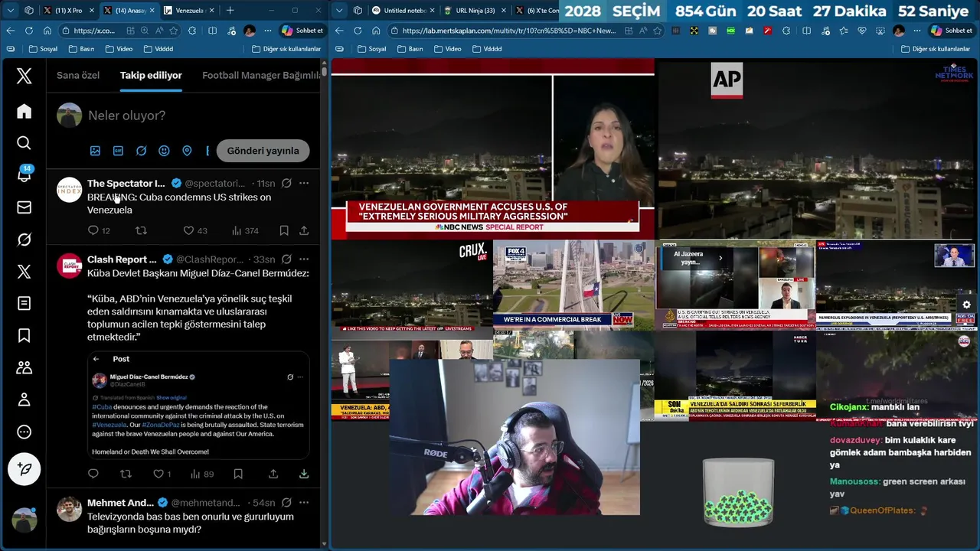Open Messages envelope in X sidebar
Viewport: 980px width, 551px height.
click(24, 207)
